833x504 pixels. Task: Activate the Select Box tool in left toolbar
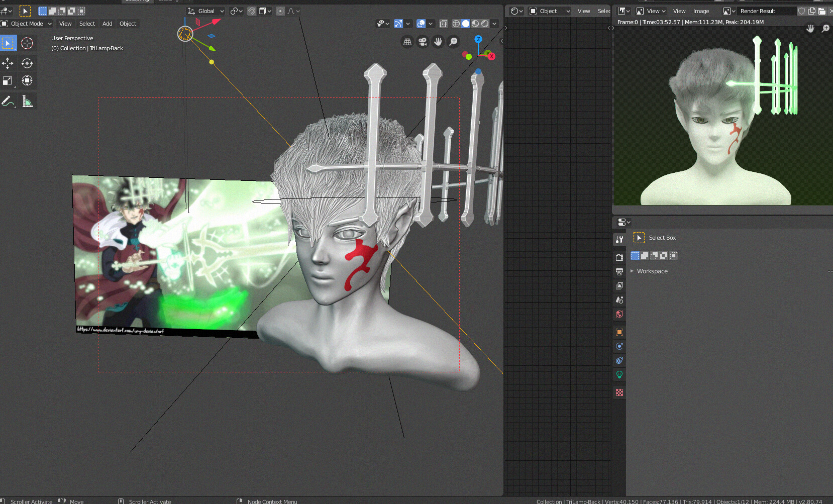click(x=8, y=43)
